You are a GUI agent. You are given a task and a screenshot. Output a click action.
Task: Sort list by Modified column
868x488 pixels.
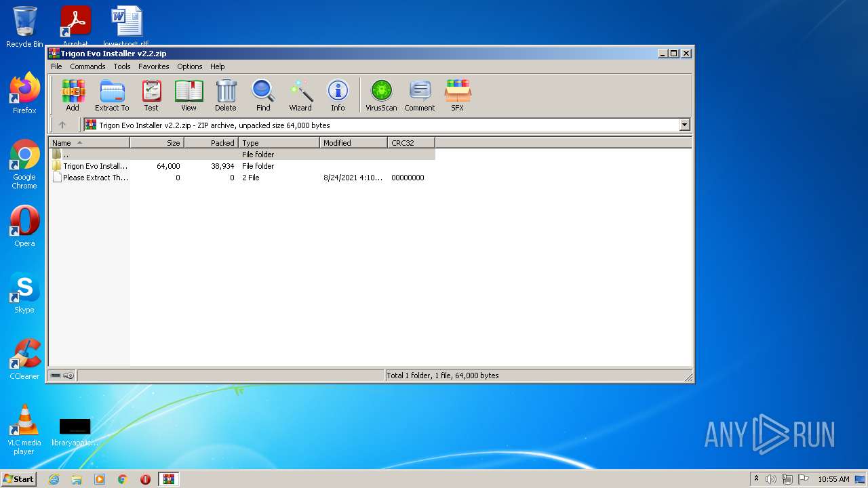tap(353, 143)
